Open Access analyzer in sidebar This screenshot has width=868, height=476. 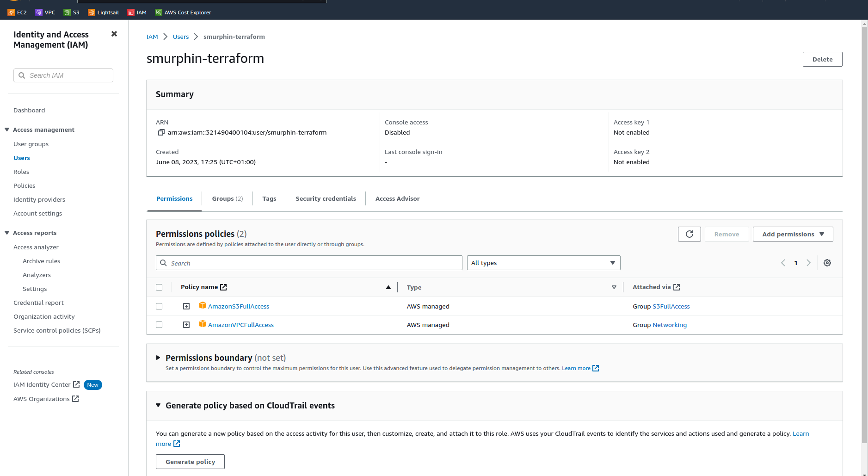click(x=36, y=247)
